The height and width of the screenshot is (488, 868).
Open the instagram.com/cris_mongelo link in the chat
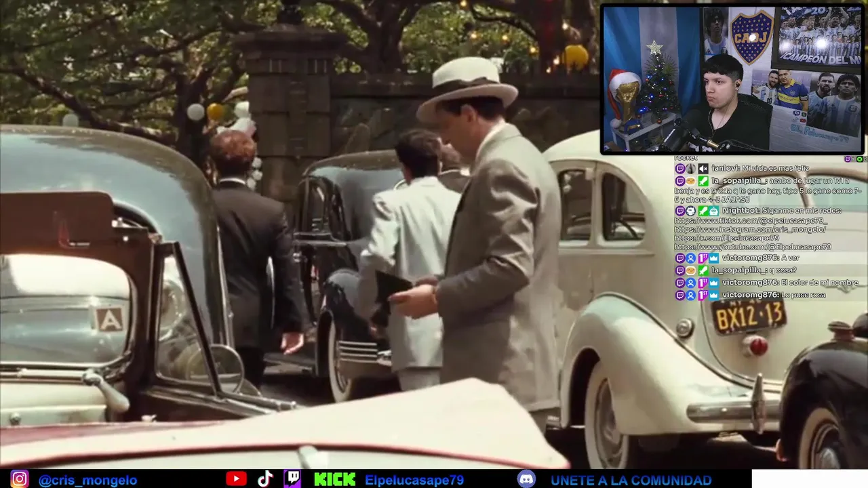tap(750, 229)
